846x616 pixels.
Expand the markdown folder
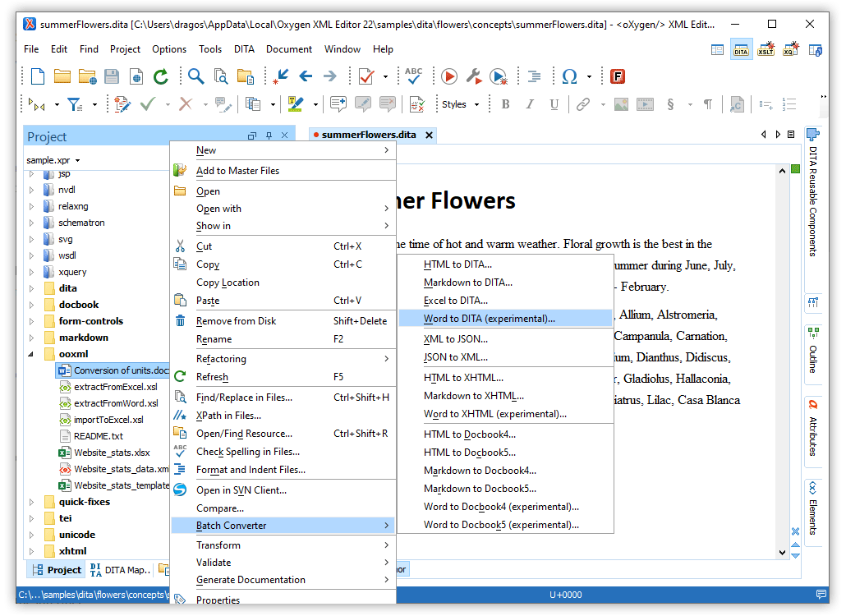point(31,338)
